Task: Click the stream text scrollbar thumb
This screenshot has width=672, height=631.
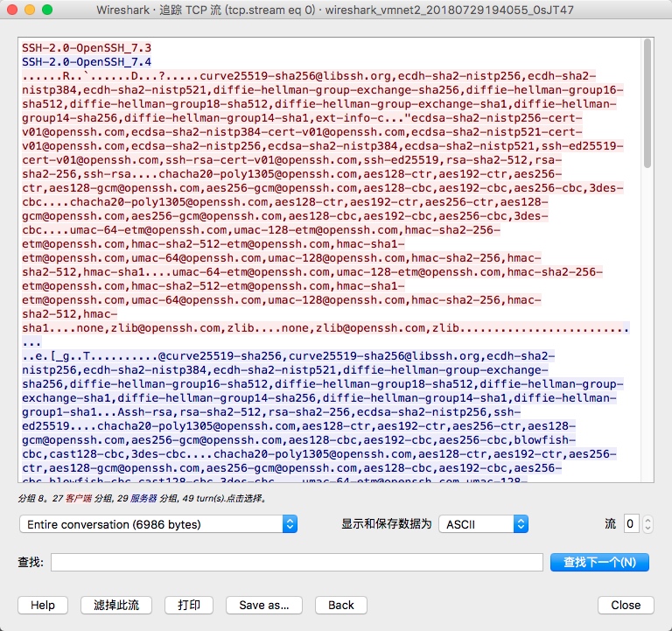Action: click(x=647, y=103)
